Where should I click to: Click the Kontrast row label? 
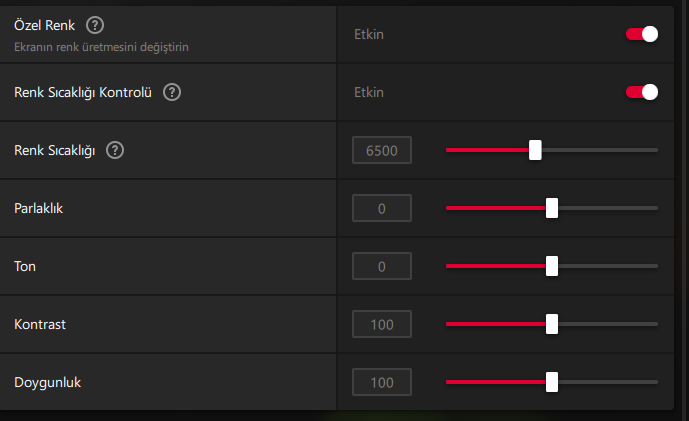[x=41, y=324]
